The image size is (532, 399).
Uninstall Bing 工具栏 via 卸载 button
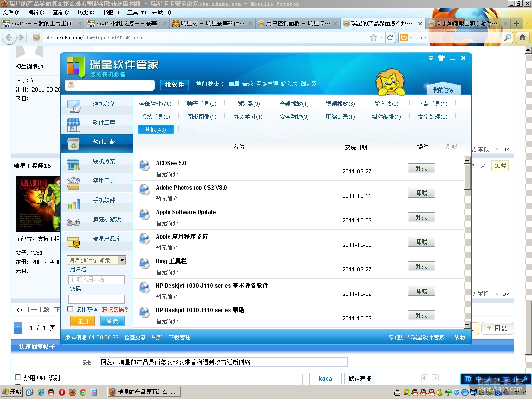(421, 267)
